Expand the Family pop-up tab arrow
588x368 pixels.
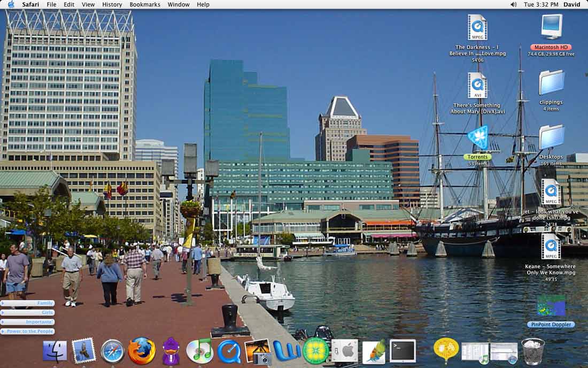coord(3,303)
